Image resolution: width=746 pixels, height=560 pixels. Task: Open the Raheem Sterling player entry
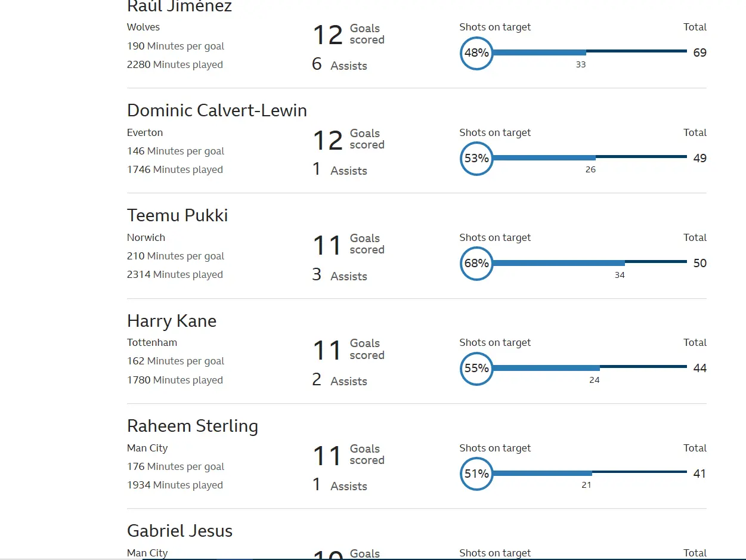pyautogui.click(x=192, y=426)
